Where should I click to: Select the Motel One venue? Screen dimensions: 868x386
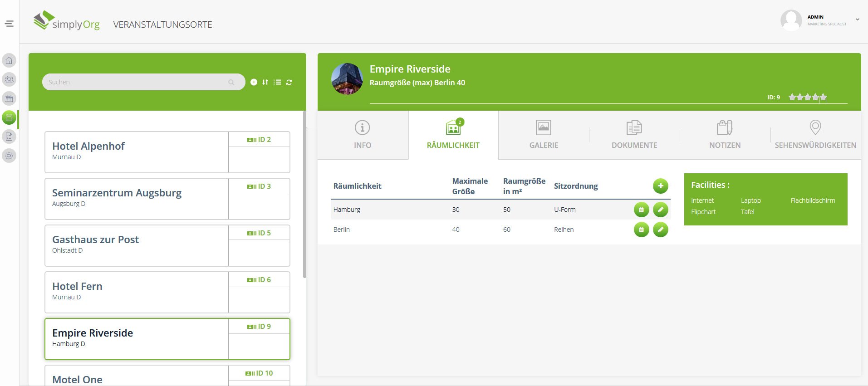pyautogui.click(x=167, y=376)
